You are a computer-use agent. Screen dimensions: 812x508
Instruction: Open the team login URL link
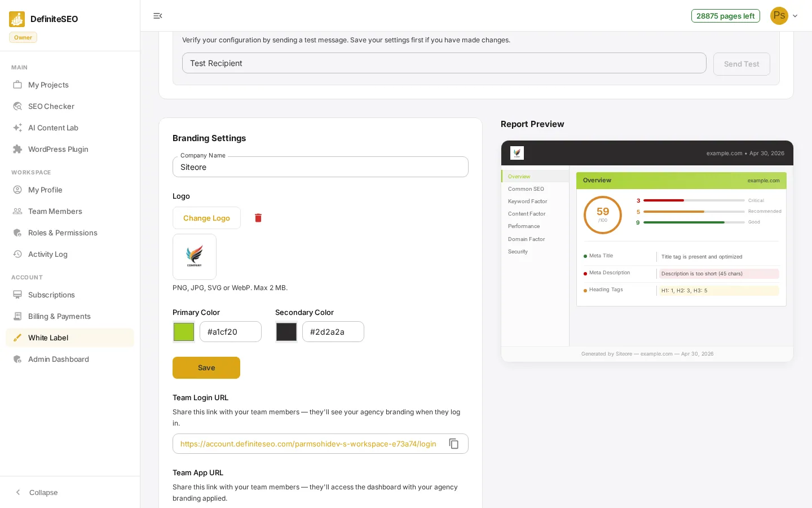point(308,444)
